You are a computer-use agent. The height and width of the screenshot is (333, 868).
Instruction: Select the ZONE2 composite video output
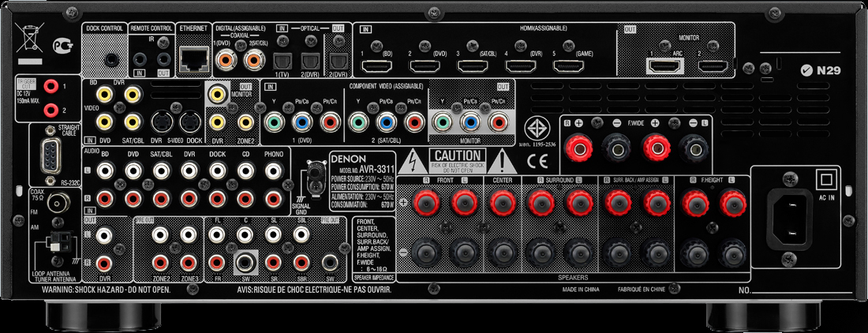(247, 122)
